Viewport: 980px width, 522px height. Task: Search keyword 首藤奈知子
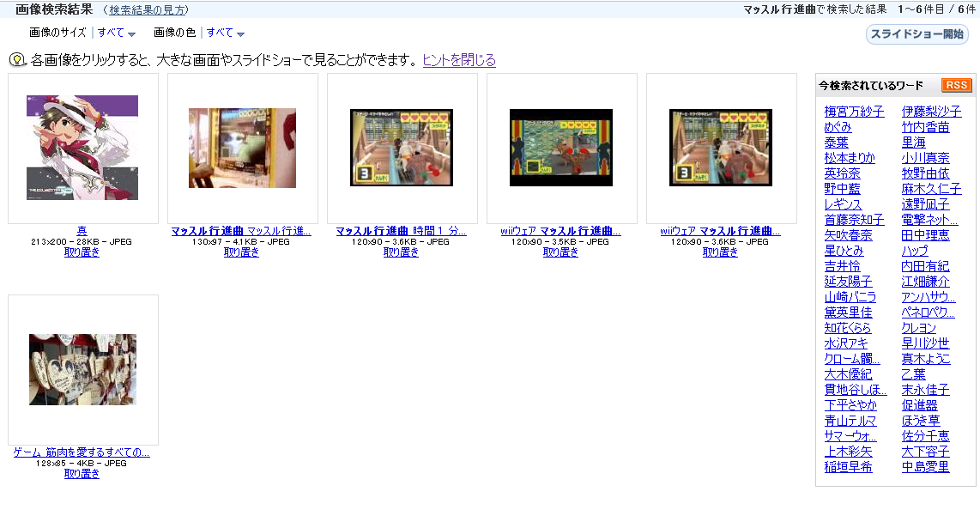click(855, 220)
